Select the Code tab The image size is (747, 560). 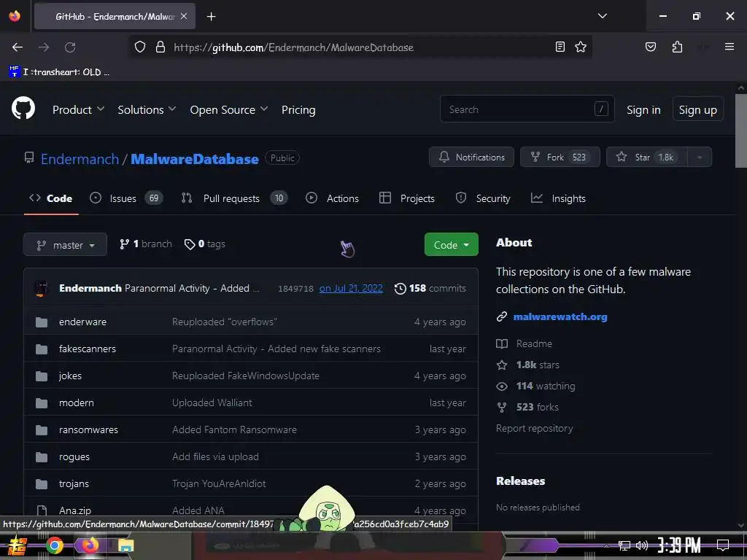[51, 198]
